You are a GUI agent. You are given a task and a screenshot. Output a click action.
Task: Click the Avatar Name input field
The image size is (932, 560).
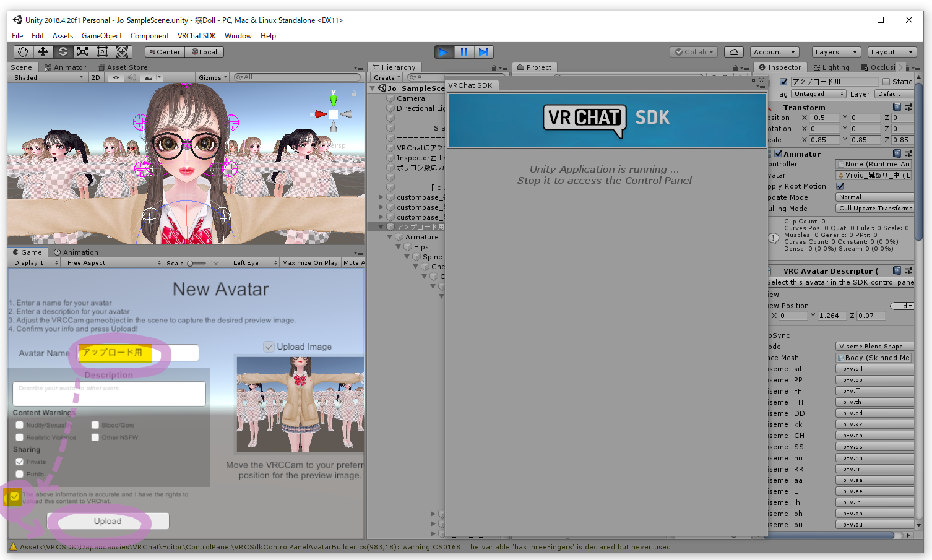click(138, 353)
